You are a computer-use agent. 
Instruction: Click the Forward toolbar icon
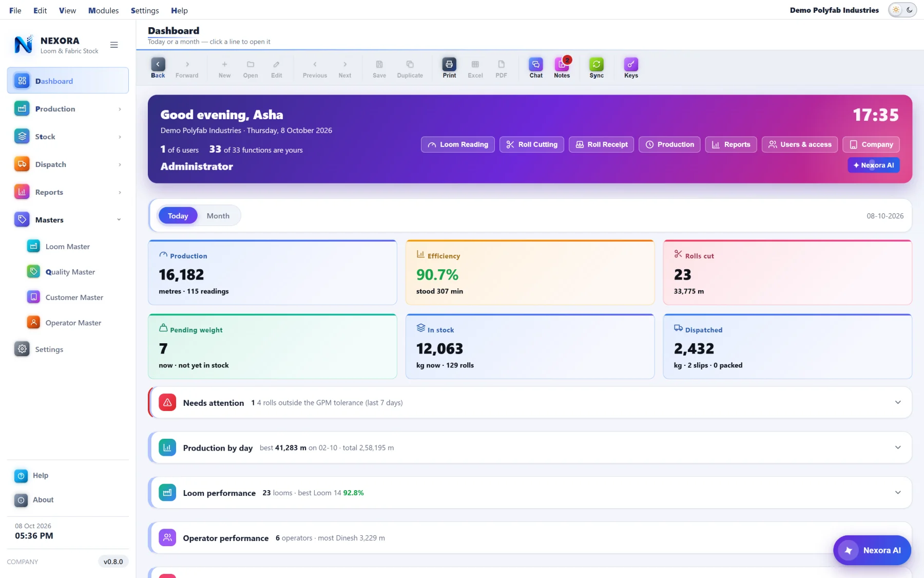tap(187, 67)
